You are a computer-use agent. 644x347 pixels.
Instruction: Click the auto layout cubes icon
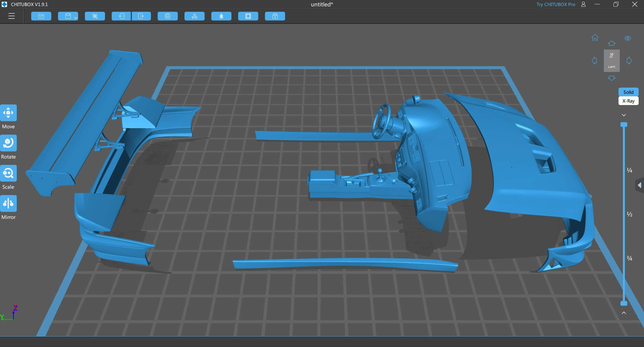click(x=195, y=16)
